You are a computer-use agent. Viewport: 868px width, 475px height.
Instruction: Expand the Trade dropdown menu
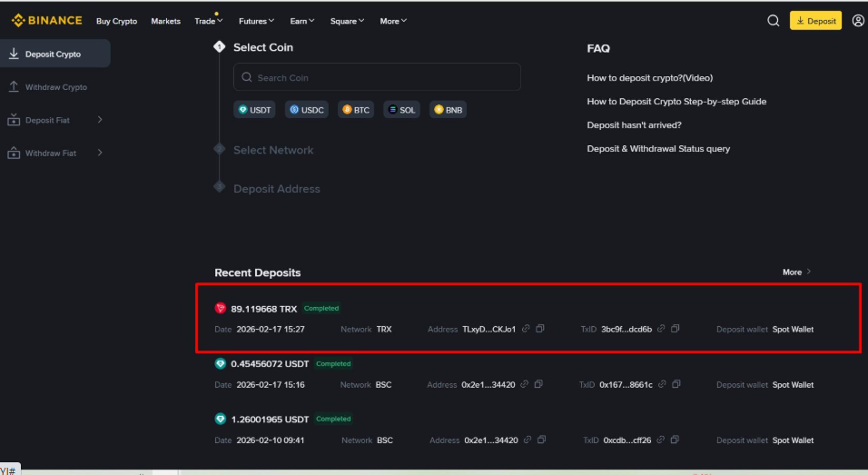pyautogui.click(x=208, y=21)
